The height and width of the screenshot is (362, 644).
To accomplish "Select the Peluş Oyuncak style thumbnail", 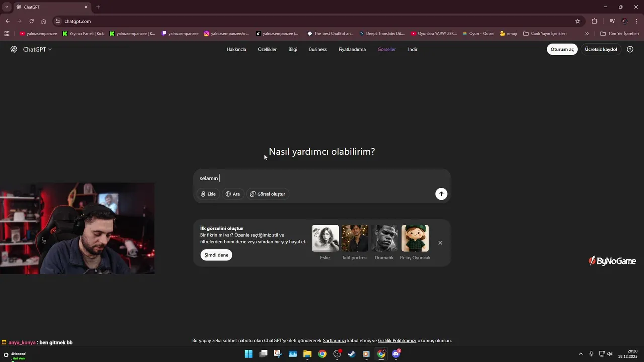I will (x=415, y=238).
